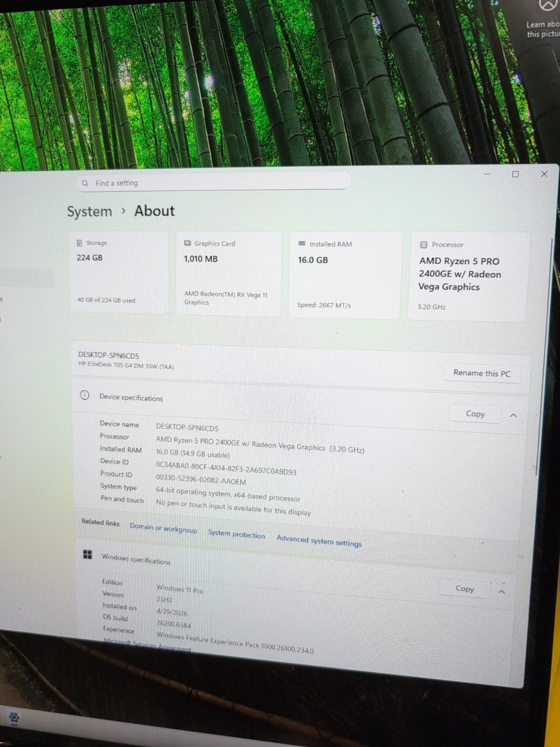Click the 224 GB storage value
560x747 pixels.
(x=90, y=258)
